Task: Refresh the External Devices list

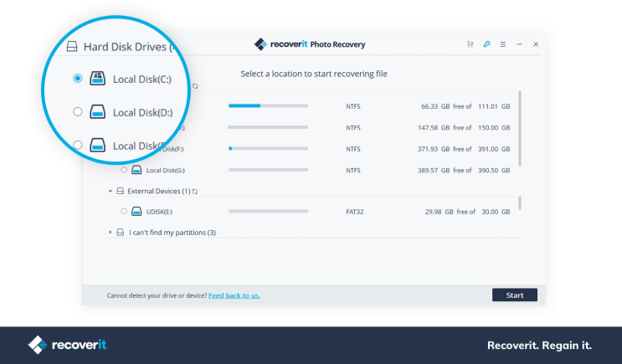Action: click(x=195, y=192)
